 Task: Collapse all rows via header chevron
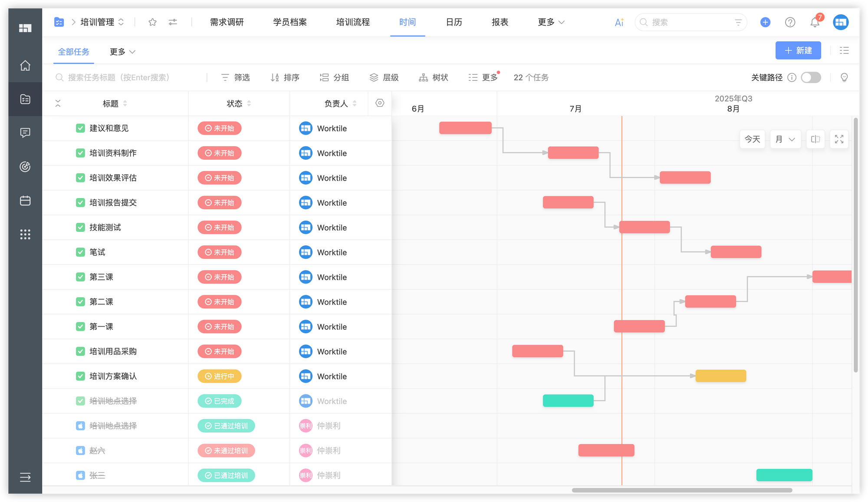click(x=58, y=103)
